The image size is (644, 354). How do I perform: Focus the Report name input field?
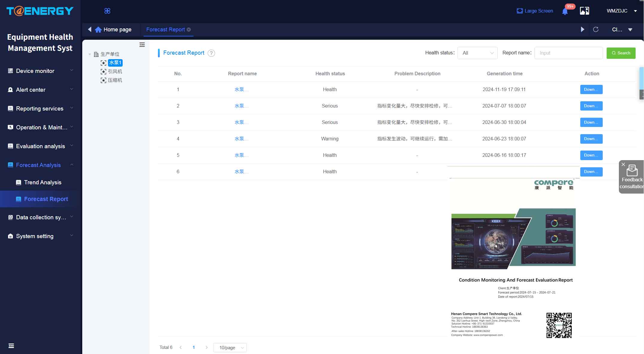coord(568,53)
